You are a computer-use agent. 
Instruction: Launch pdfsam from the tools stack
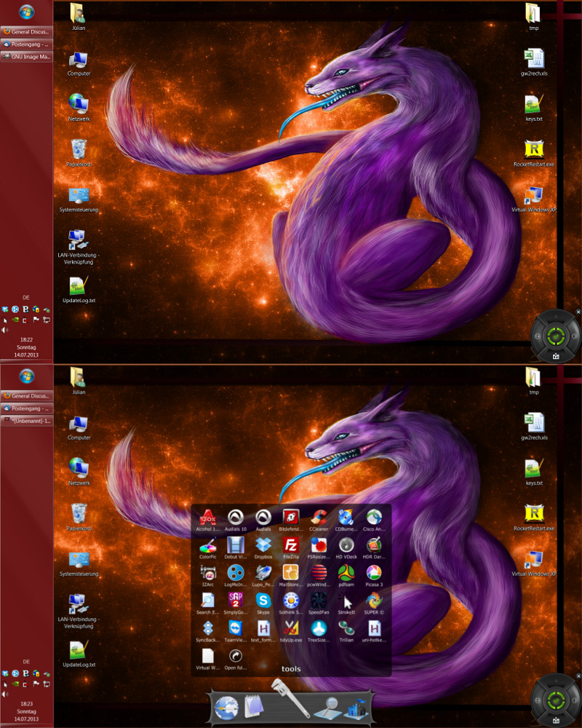(346, 574)
